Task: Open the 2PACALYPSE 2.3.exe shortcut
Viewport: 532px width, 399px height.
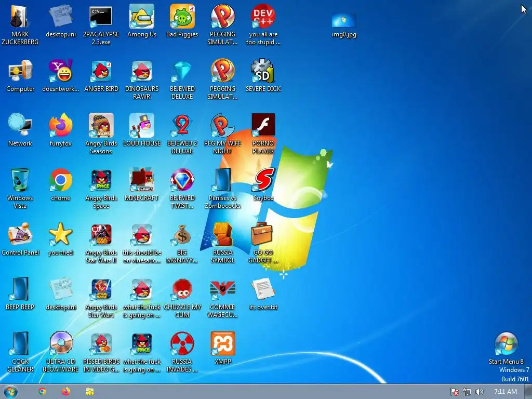Action: click(101, 24)
